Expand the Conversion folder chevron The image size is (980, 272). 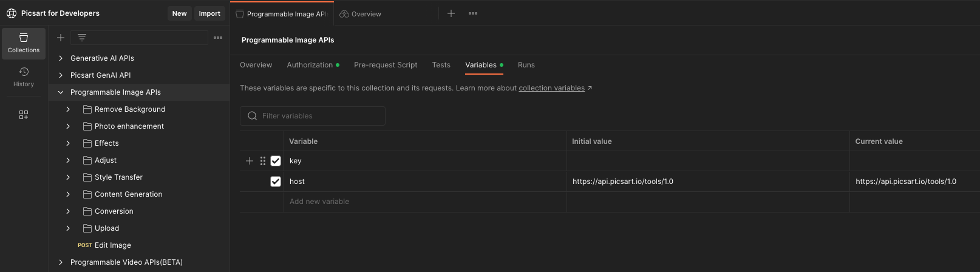coord(68,211)
